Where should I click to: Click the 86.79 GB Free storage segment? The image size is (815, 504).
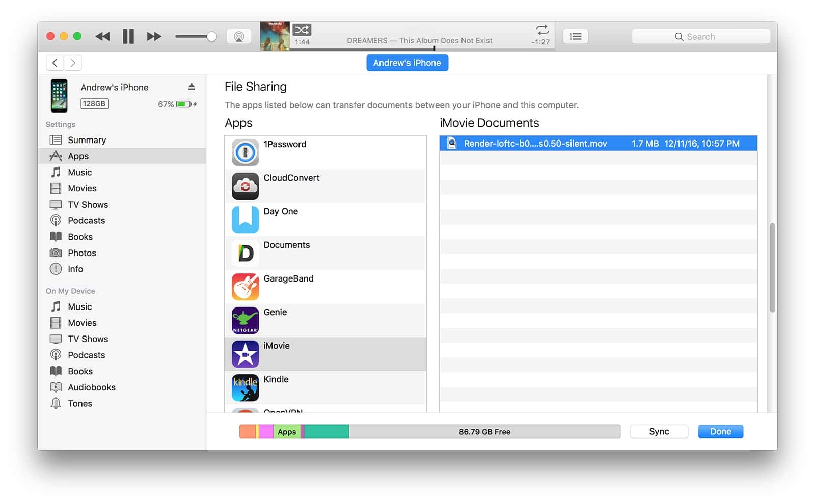coord(484,432)
